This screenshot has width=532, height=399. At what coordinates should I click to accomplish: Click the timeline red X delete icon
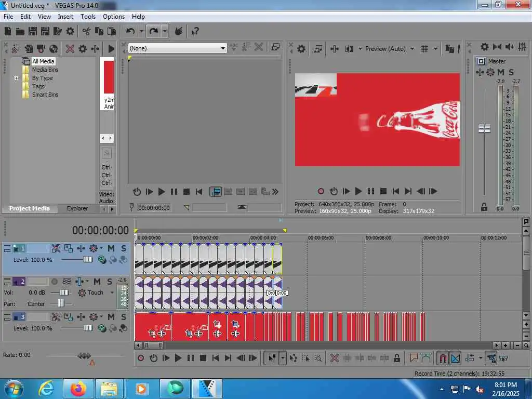tap(334, 358)
